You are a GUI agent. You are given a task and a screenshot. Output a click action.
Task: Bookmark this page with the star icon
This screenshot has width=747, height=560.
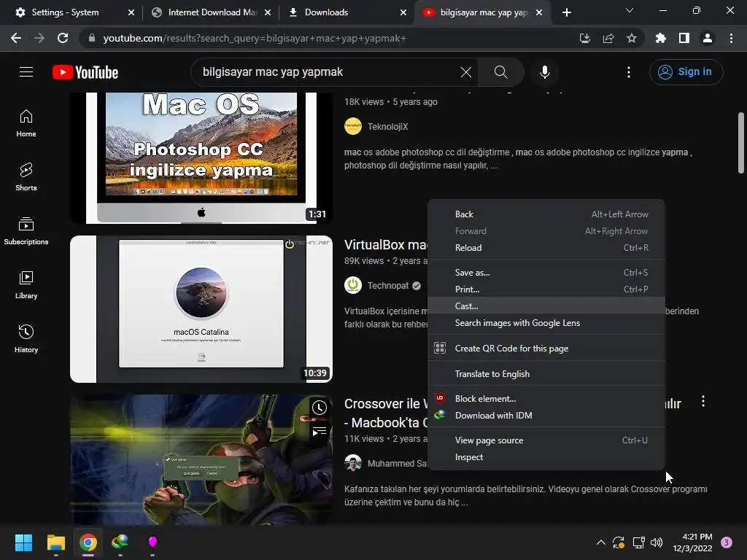pos(631,38)
